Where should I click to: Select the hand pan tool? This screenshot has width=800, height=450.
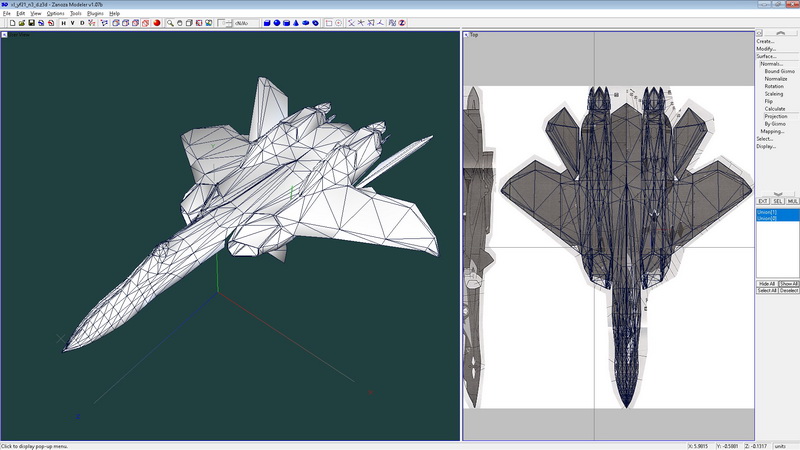tap(181, 23)
